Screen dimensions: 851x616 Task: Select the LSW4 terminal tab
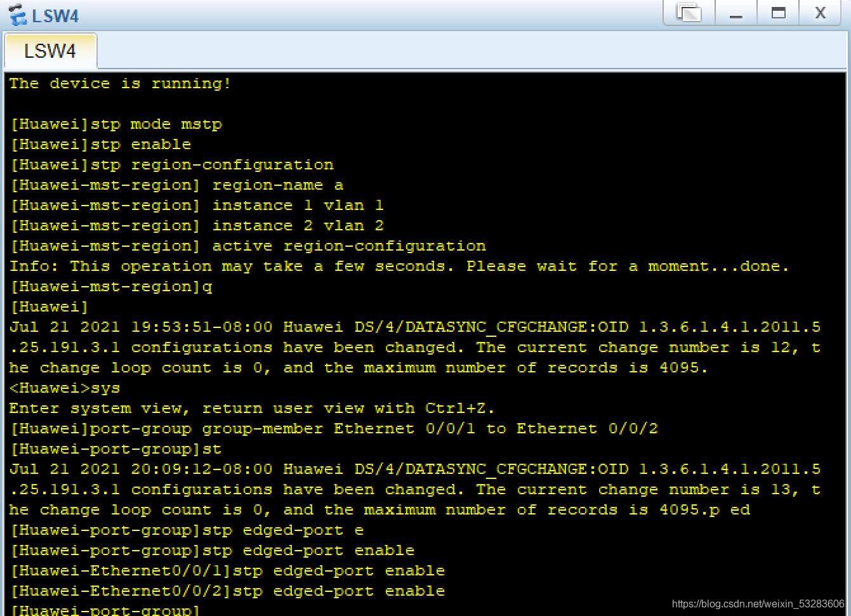50,51
